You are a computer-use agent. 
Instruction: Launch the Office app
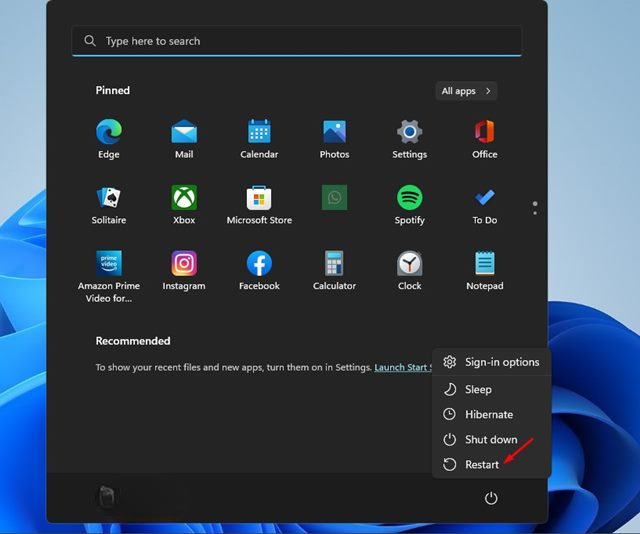click(x=484, y=139)
